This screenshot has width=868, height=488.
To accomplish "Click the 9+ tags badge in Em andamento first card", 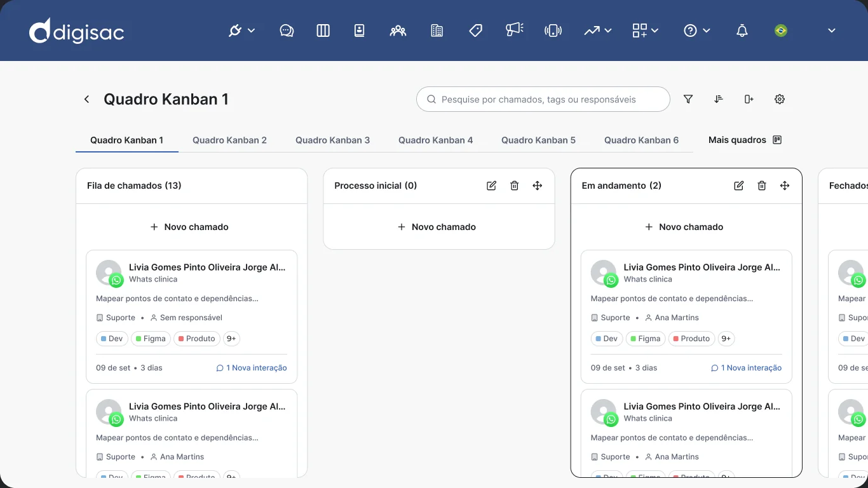I will click(726, 339).
